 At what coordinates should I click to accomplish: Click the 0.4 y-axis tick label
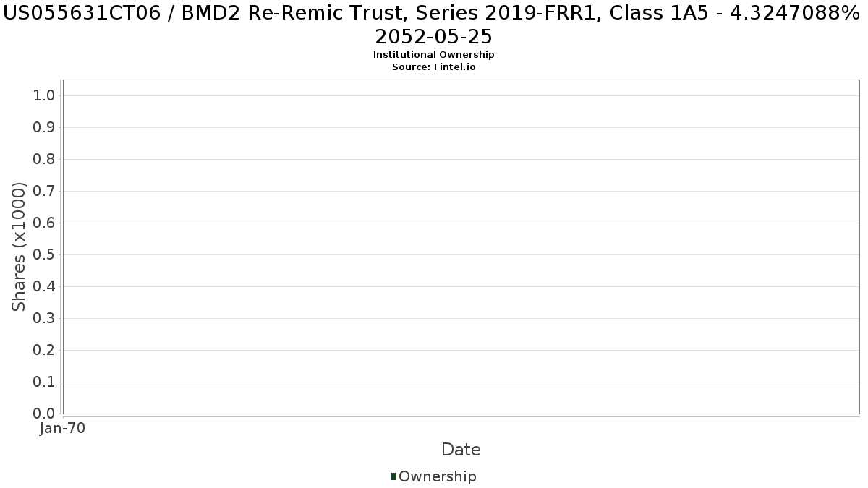pos(44,287)
